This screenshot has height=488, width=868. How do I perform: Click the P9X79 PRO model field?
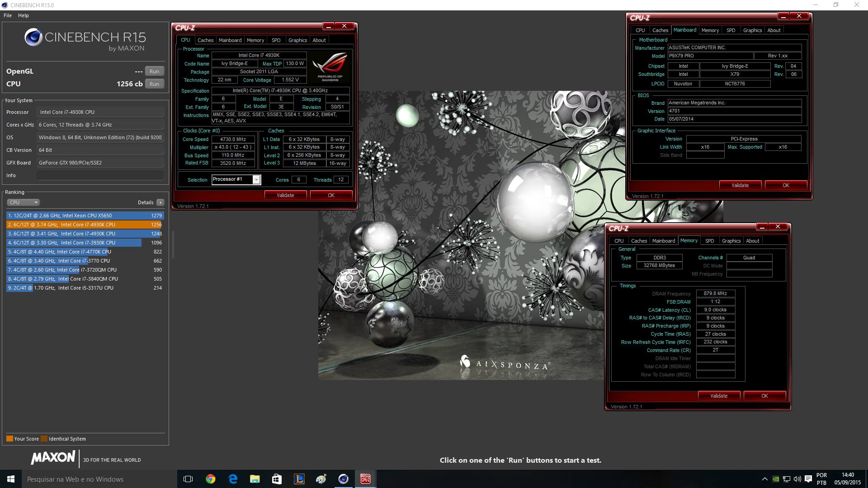[710, 56]
